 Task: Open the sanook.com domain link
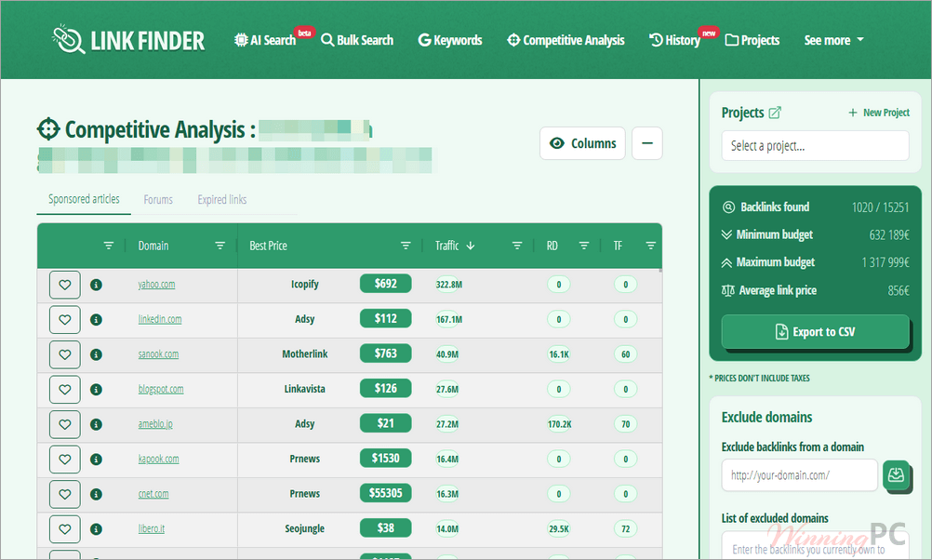[x=158, y=354]
